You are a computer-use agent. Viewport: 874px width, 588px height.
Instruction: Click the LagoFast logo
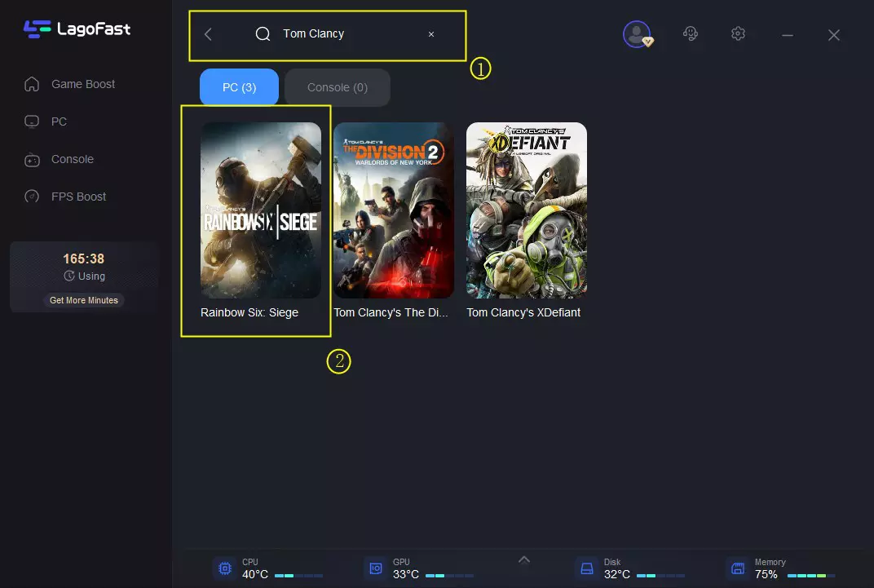pyautogui.click(x=77, y=29)
